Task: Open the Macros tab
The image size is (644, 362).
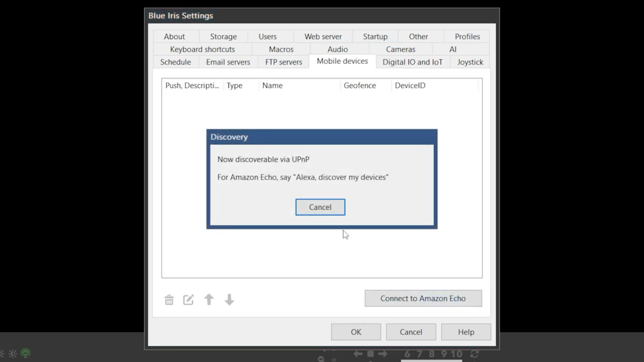Action: (281, 49)
